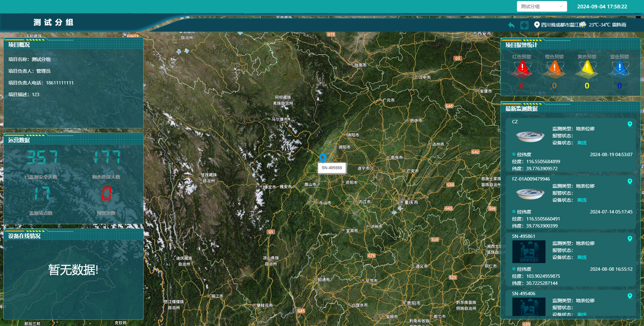644x326 pixels.
Task: Click the CZ device sensor image
Action: point(530,136)
